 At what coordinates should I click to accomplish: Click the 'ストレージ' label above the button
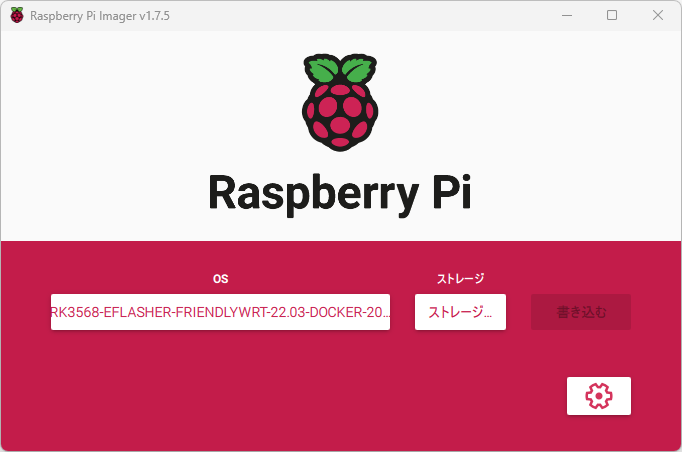[x=460, y=279]
